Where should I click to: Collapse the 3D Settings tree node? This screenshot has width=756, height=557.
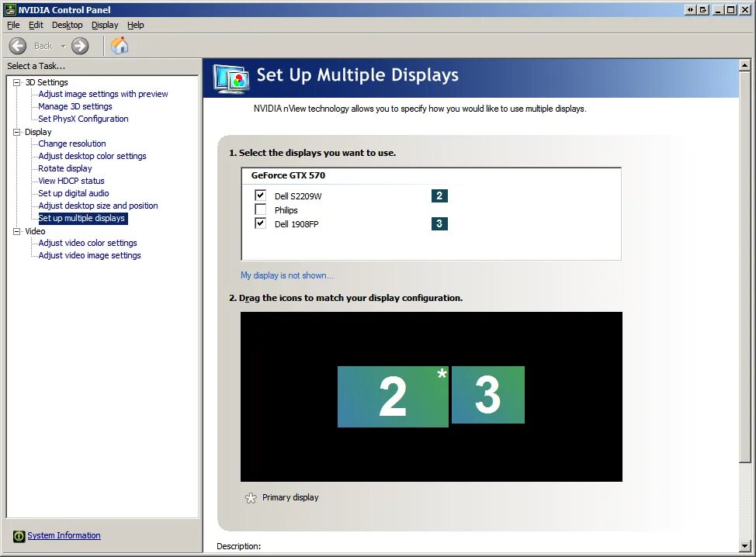click(17, 82)
